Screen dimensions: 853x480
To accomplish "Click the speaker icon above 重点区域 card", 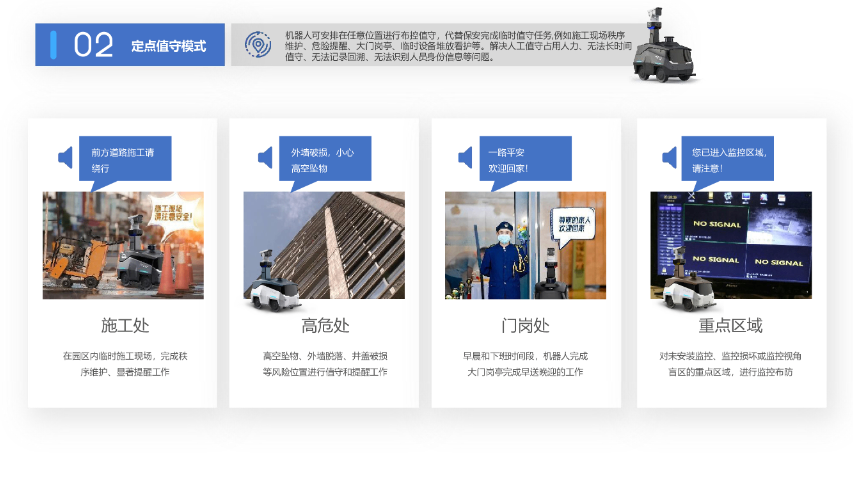I will pyautogui.click(x=669, y=158).
